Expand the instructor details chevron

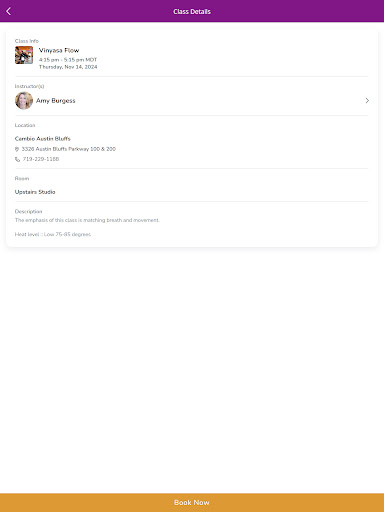click(367, 101)
